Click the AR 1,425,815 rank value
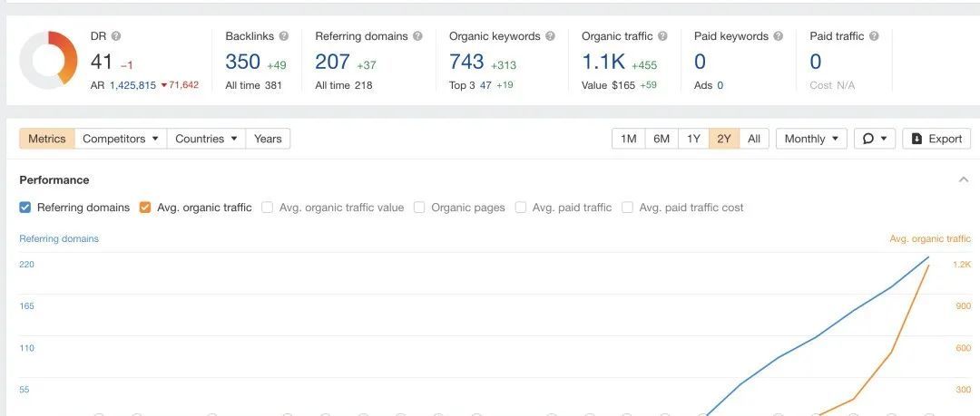 [132, 85]
